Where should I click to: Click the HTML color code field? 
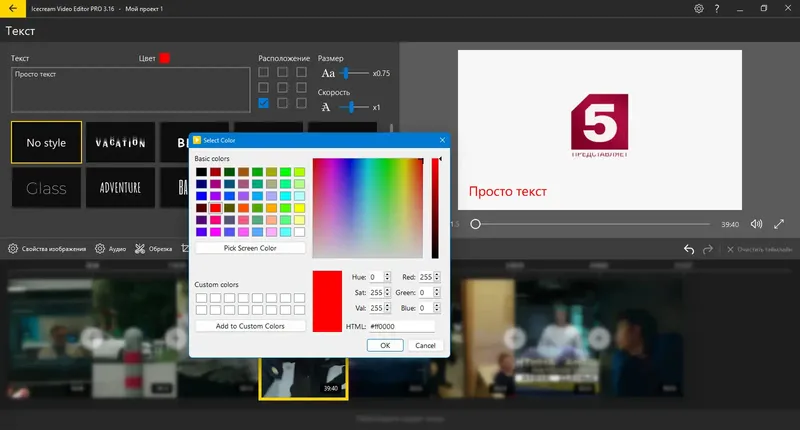click(402, 326)
